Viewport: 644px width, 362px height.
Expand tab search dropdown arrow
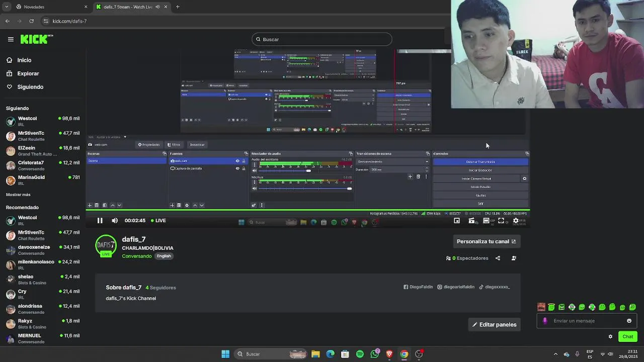click(6, 7)
